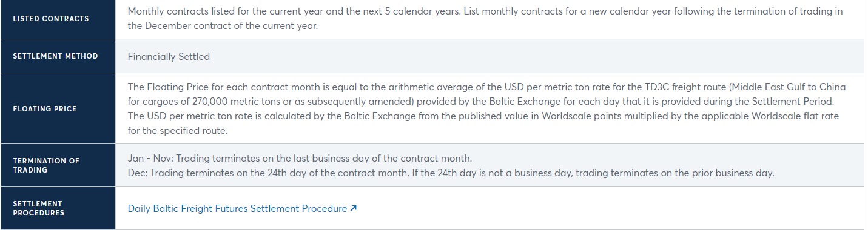Click the Settlement Procedures row header
The width and height of the screenshot is (868, 230).
click(x=58, y=208)
